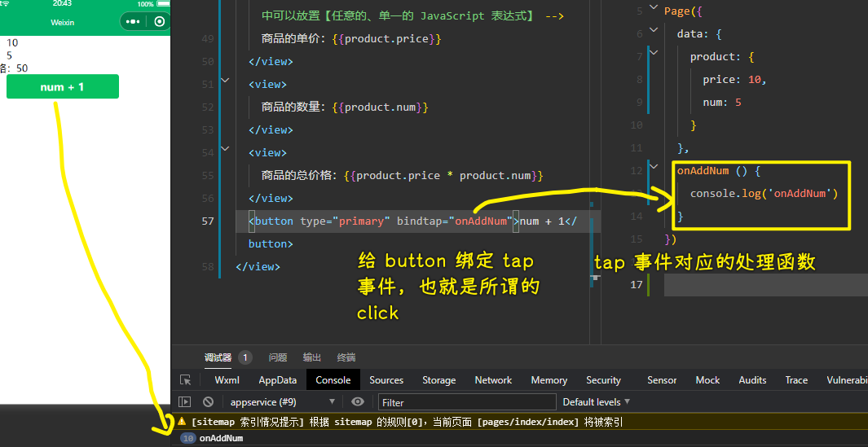The image size is (868, 447).
Task: Fold the data: { block at line 6
Action: coord(654,30)
